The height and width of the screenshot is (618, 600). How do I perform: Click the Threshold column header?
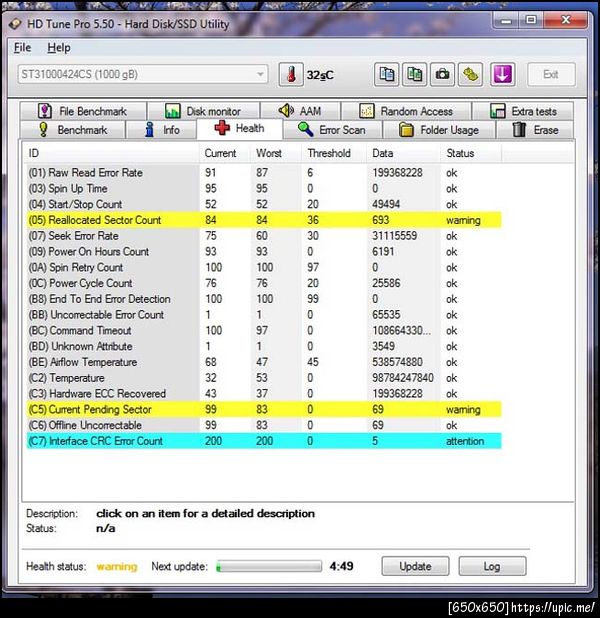[x=334, y=153]
